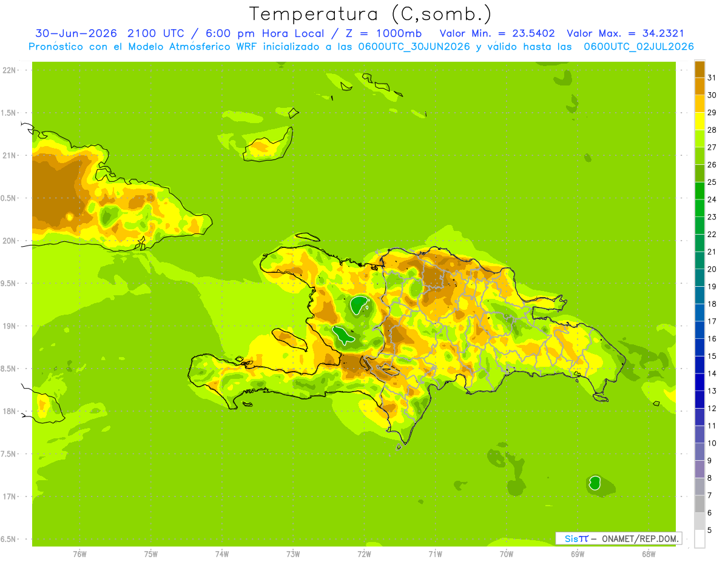Click the "71W" longitude label
Viewport: 728px width, 562px height.
coord(435,554)
